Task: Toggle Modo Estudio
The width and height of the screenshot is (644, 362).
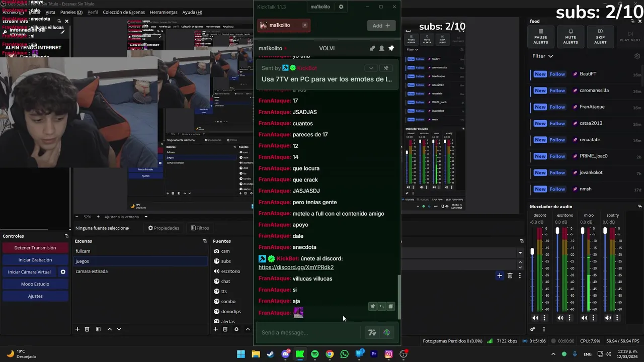Action: (x=35, y=284)
